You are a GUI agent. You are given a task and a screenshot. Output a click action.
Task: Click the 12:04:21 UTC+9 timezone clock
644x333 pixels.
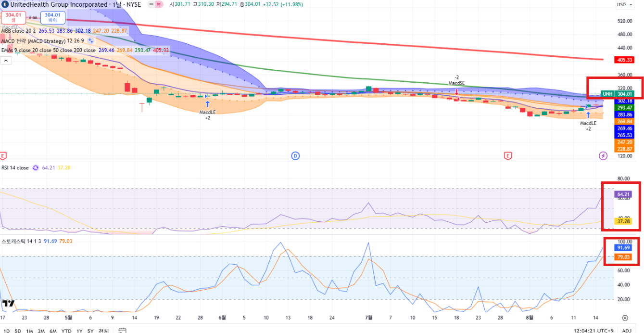(594, 331)
